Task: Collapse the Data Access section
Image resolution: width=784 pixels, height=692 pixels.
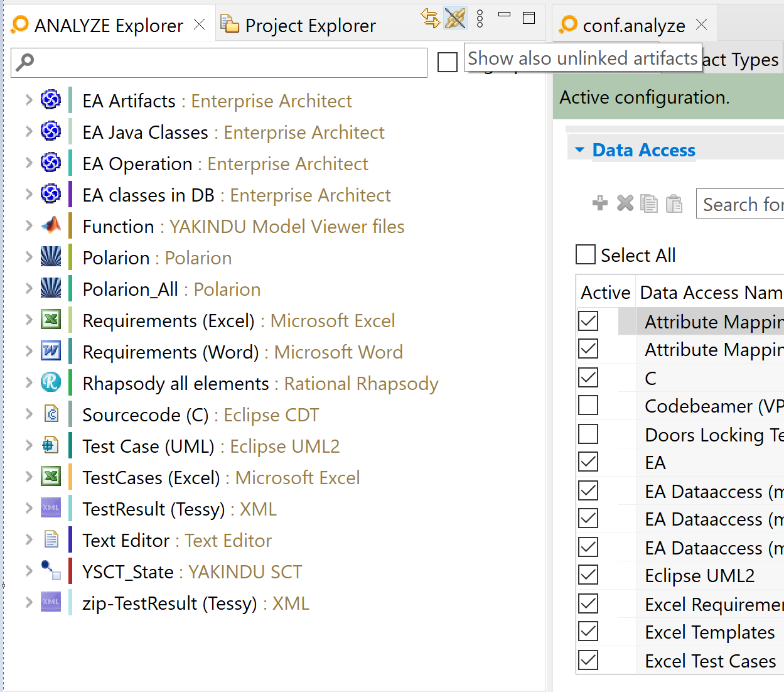Action: click(x=579, y=150)
